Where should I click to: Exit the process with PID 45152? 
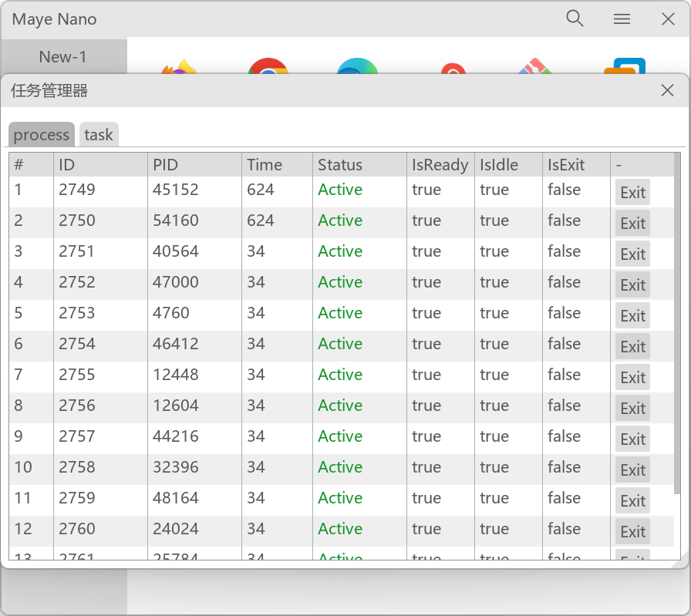pyautogui.click(x=632, y=192)
